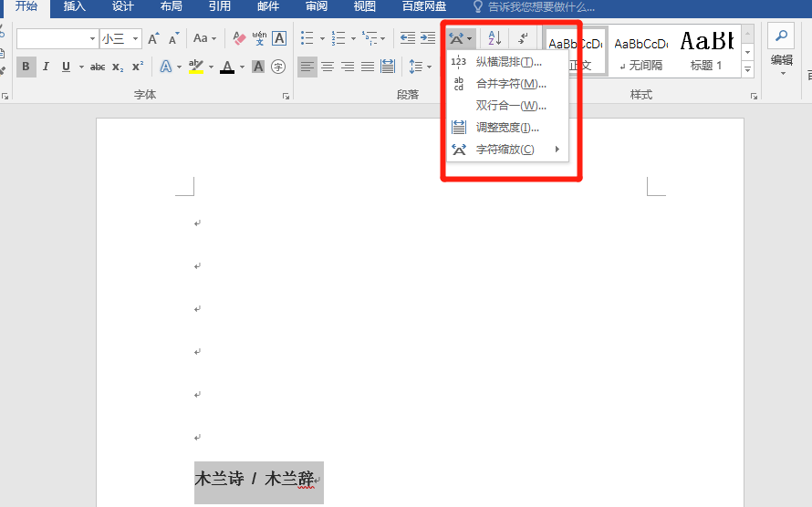Click the sort A-Z icon
Image resolution: width=812 pixels, height=507 pixels.
coord(494,38)
